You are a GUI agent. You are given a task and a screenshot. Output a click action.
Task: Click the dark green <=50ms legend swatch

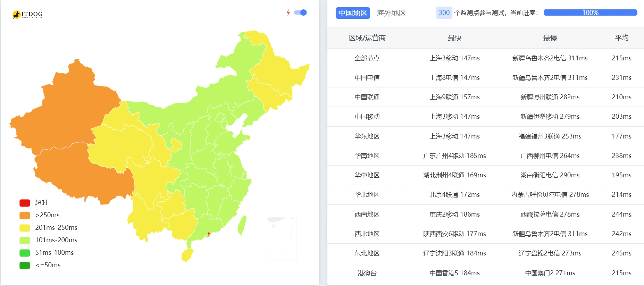click(x=25, y=265)
